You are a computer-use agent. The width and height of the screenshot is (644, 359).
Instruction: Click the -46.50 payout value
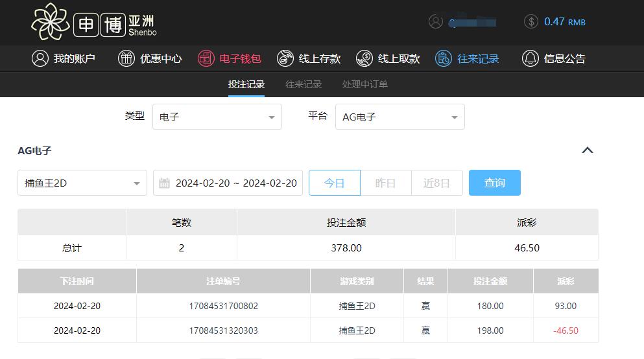coord(566,330)
